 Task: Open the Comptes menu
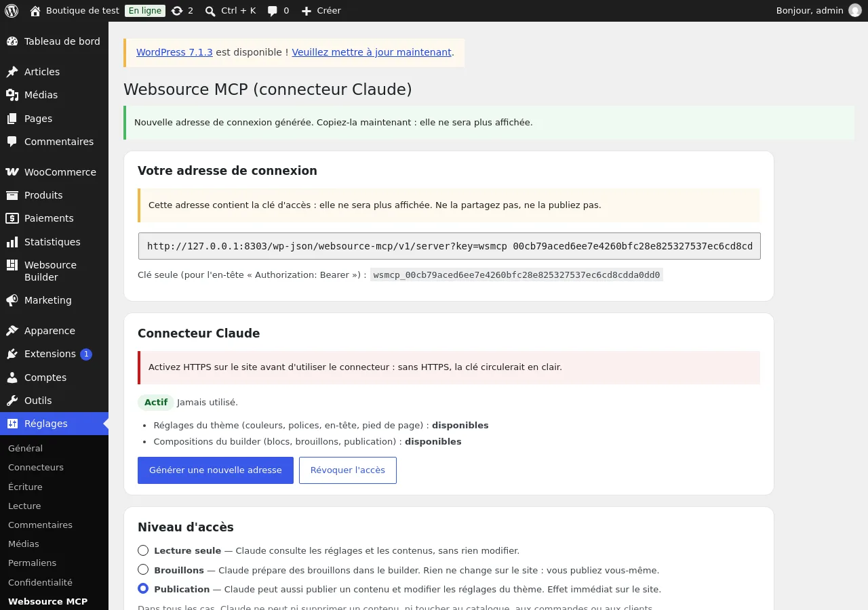coord(54,378)
